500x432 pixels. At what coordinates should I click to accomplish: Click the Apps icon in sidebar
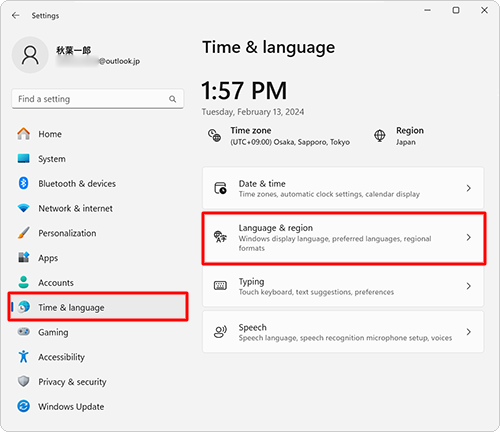point(24,257)
